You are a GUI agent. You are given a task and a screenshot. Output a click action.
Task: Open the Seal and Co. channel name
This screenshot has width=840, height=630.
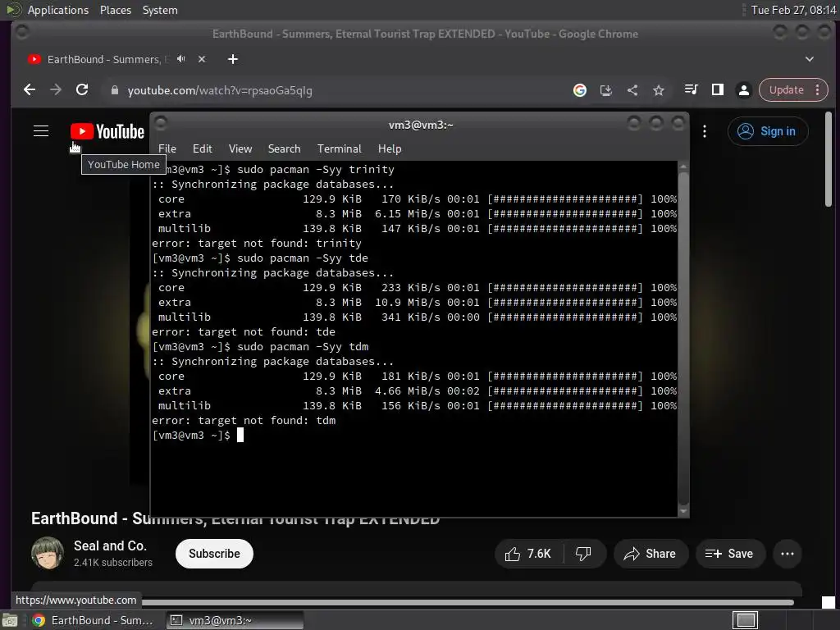click(x=111, y=546)
